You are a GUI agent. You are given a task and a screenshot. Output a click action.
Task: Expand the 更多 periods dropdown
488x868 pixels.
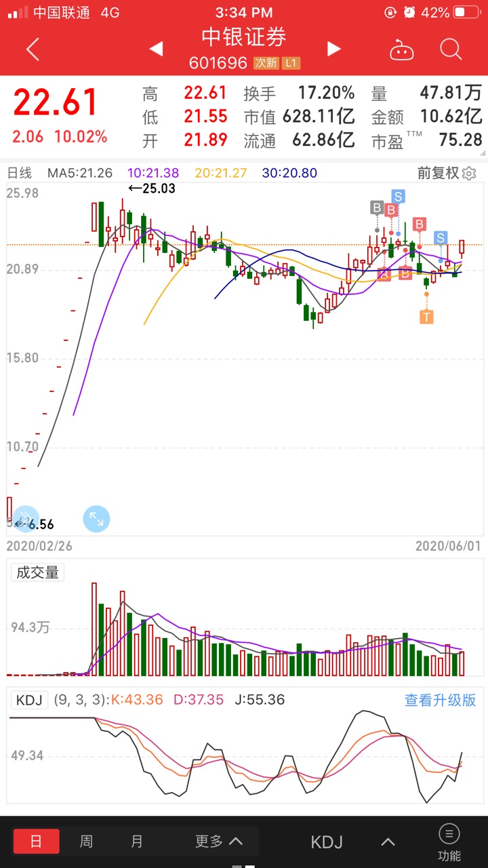click(x=218, y=842)
